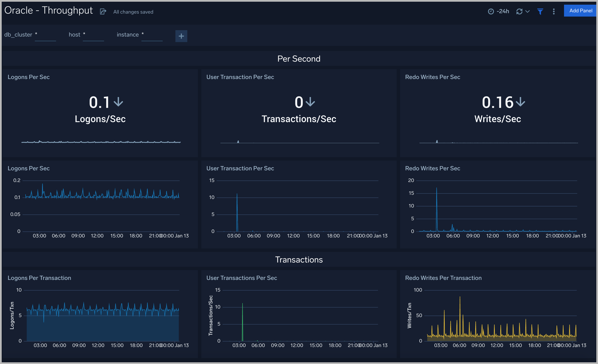Click the dashboard title Oracle - Throughput
Image resolution: width=598 pixels, height=364 pixels.
click(49, 10)
